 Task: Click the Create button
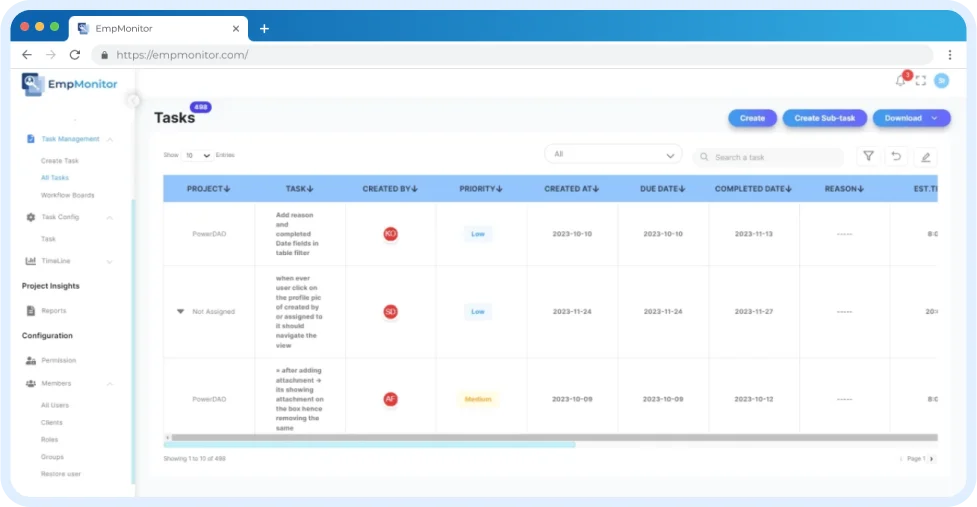coord(752,118)
